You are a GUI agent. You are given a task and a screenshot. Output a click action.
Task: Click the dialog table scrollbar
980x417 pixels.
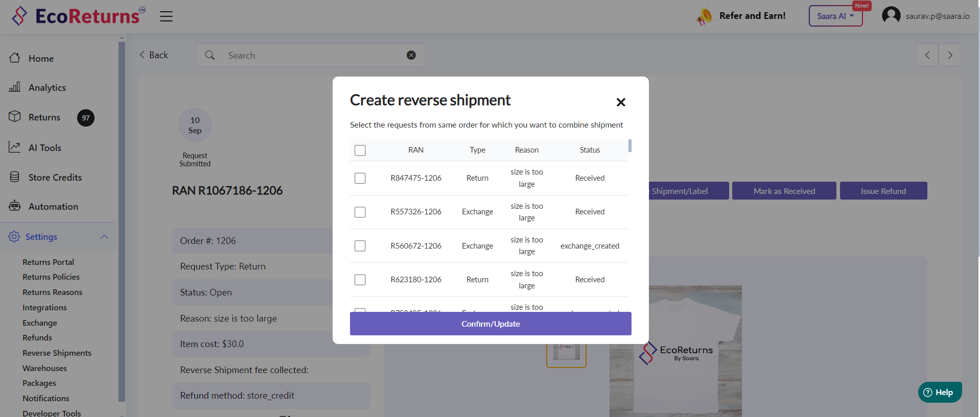point(630,146)
